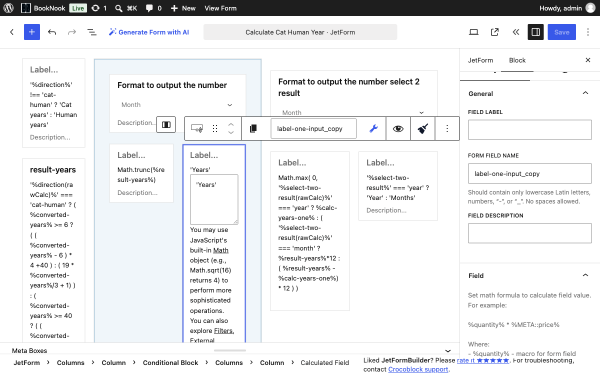Toggle field visibility with the eye icon
Image resolution: width=600 pixels, height=375 pixels.
click(x=398, y=129)
